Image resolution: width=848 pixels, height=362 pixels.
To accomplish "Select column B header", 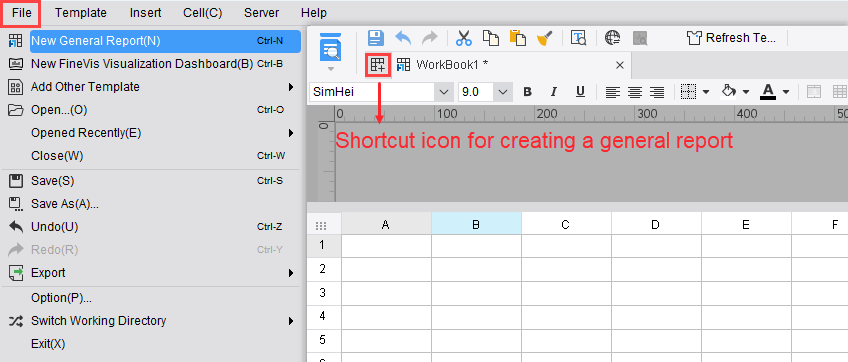I will click(476, 224).
